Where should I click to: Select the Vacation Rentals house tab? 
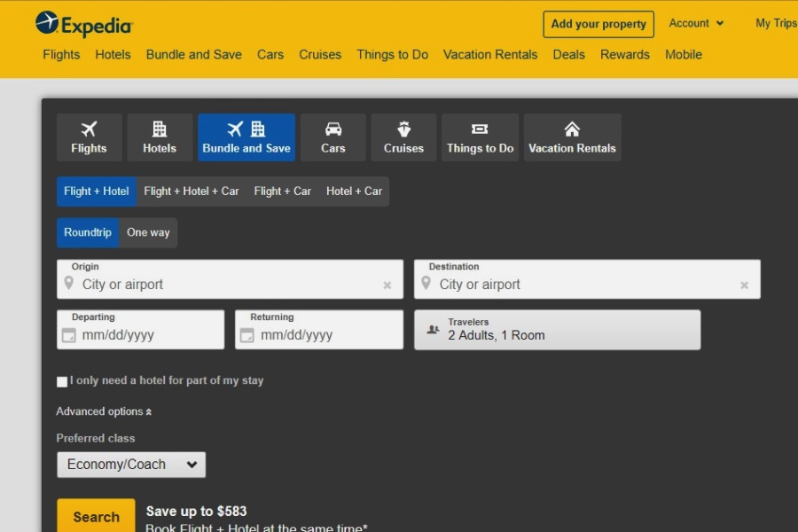[x=572, y=137]
